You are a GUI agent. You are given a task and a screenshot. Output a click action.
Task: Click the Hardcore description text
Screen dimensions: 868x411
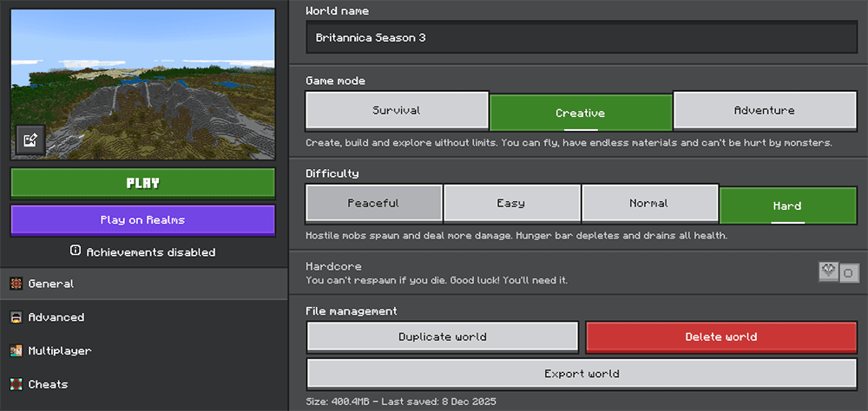437,280
